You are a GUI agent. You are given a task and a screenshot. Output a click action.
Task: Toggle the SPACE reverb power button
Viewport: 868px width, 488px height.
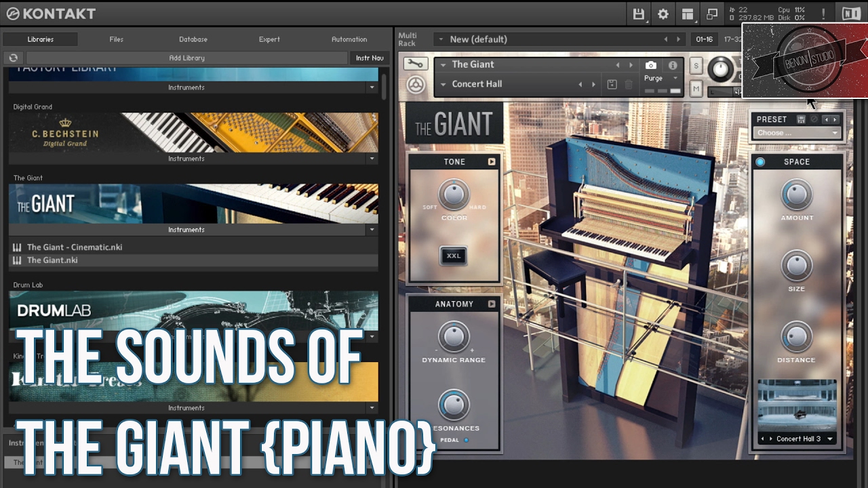760,162
